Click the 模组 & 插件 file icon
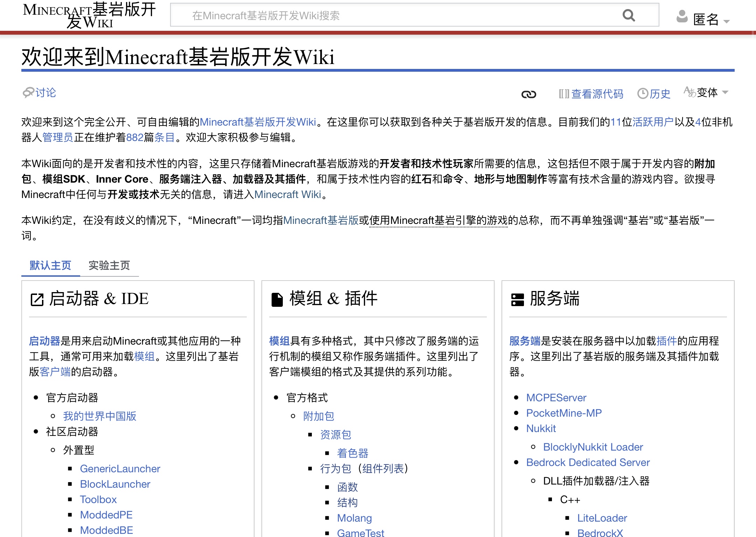The image size is (756, 537). coord(277,300)
